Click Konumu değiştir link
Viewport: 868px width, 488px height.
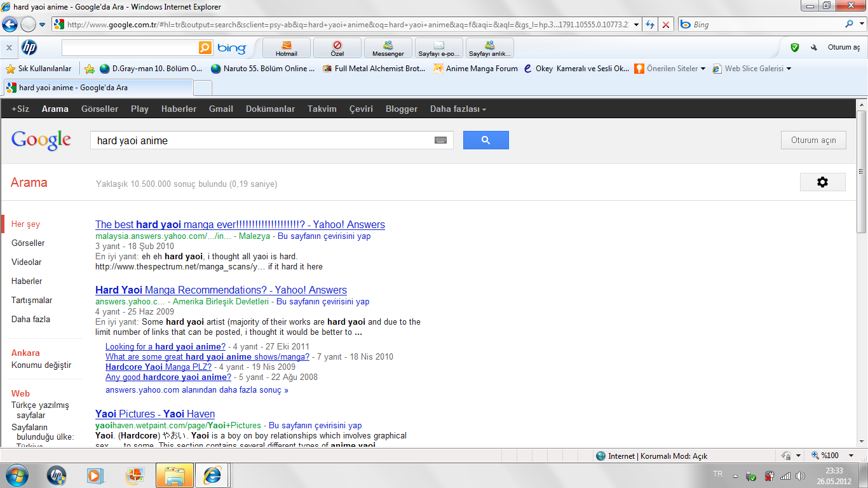(41, 365)
